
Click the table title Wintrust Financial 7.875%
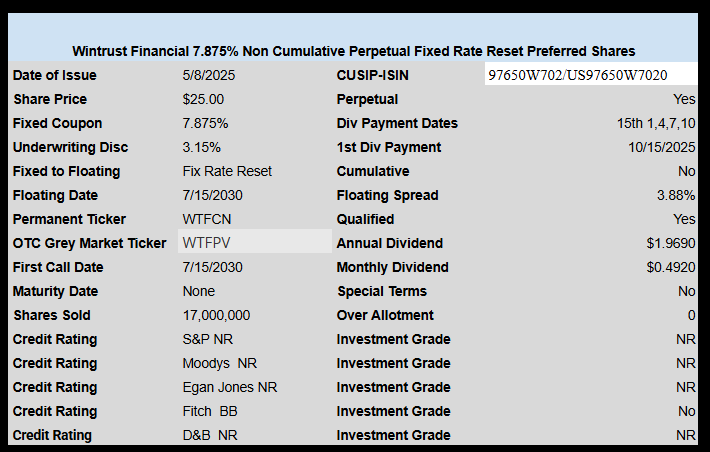tap(354, 51)
